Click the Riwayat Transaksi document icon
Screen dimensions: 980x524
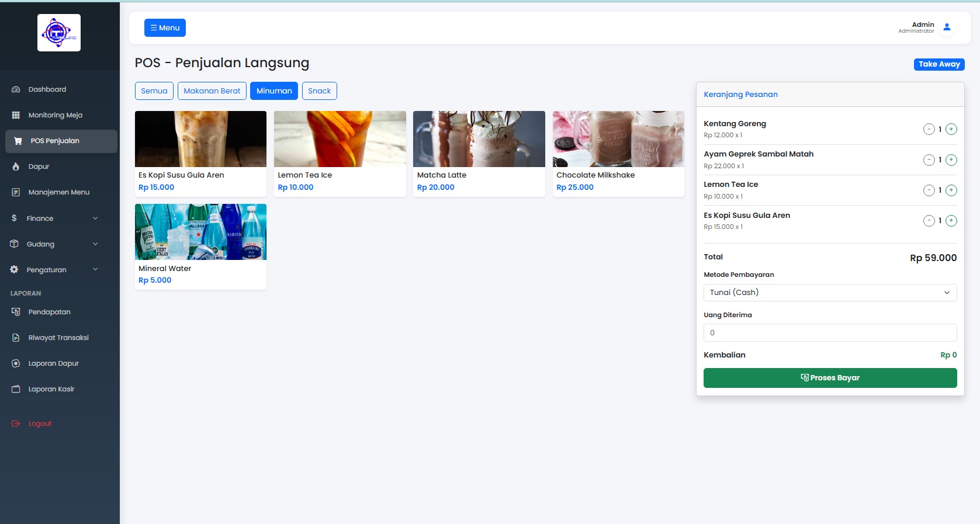[x=16, y=338]
